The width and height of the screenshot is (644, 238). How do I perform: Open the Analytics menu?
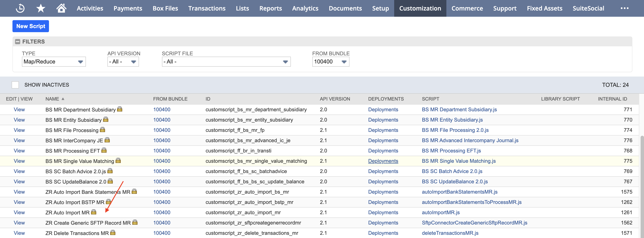pyautogui.click(x=305, y=8)
